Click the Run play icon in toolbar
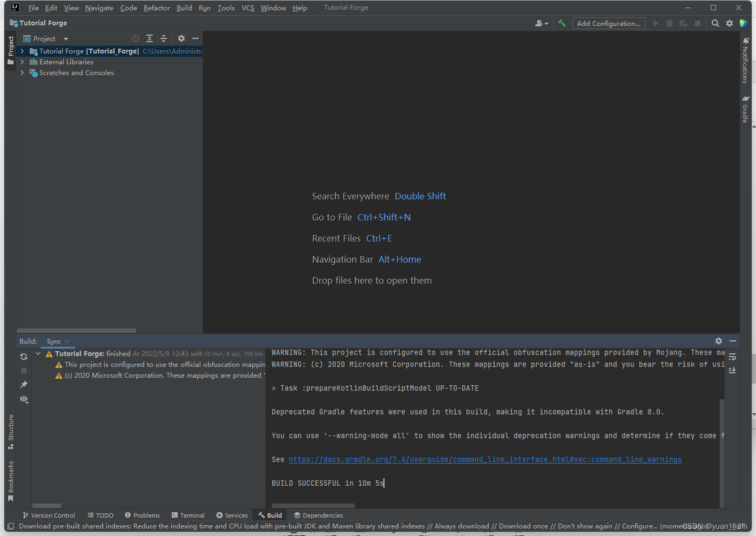Screen dimensions: 756x536 [x=656, y=23]
